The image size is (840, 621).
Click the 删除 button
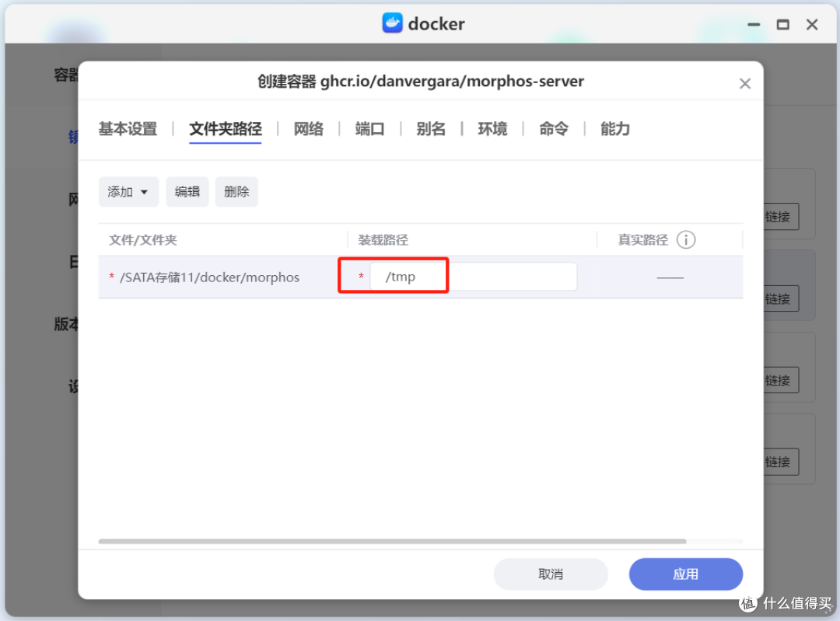236,192
